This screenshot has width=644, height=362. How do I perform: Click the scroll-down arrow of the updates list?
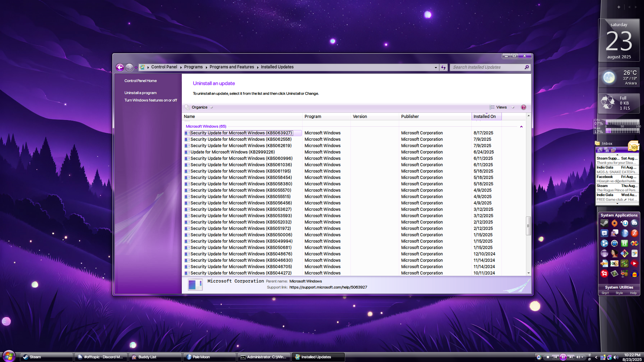pyautogui.click(x=529, y=273)
